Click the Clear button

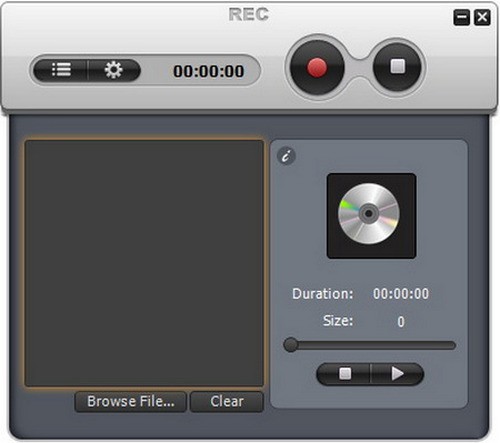pyautogui.click(x=227, y=401)
